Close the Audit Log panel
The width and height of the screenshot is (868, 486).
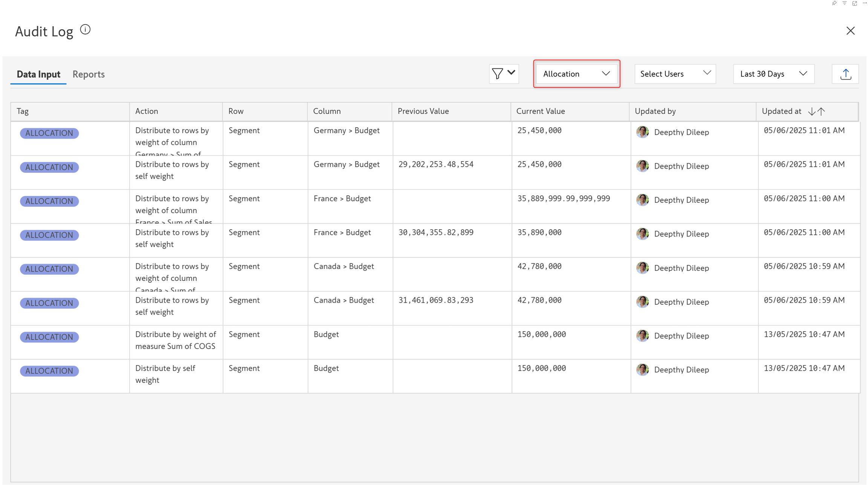[850, 31]
